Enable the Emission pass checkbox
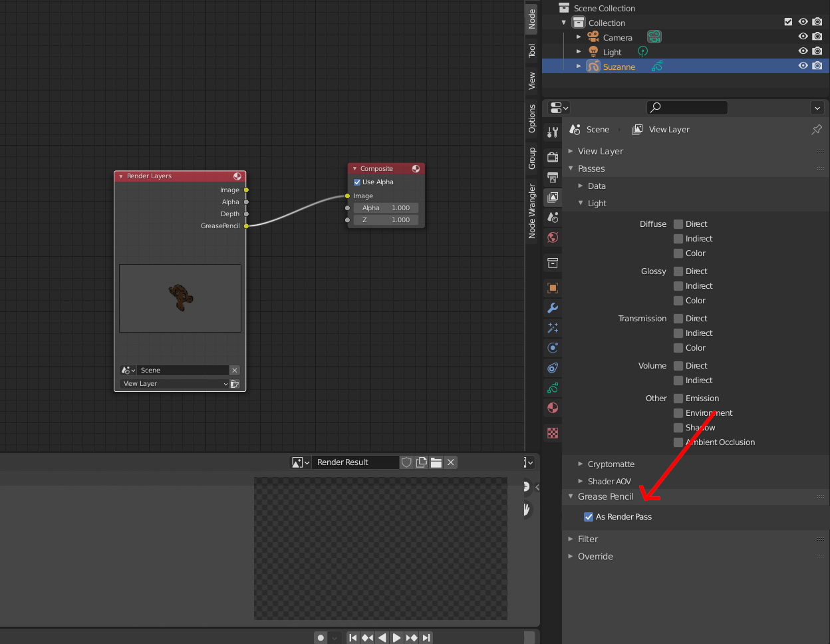Viewport: 830px width, 644px height. (x=678, y=399)
